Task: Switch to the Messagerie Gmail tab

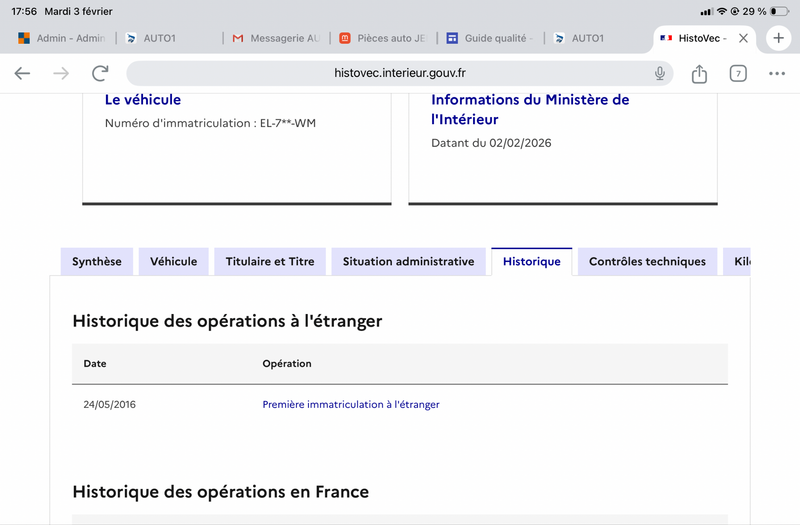Action: click(274, 38)
